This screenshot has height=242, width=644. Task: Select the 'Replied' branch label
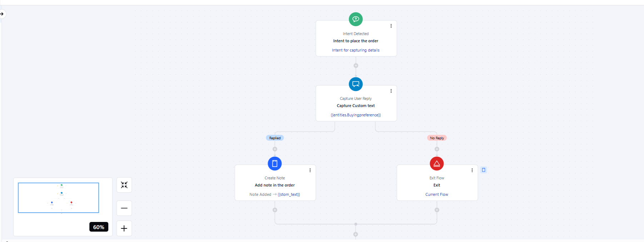pyautogui.click(x=274, y=138)
